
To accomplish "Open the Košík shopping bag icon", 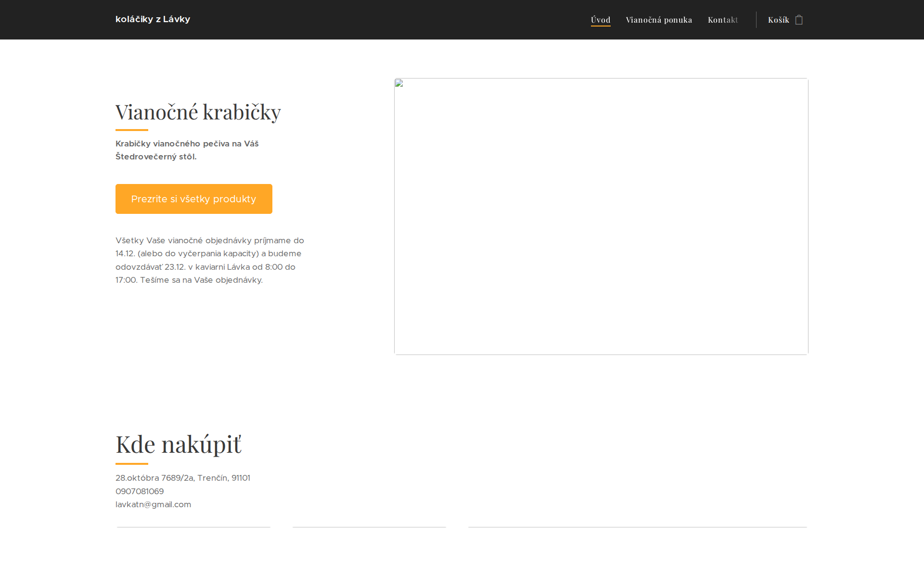I will (x=799, y=20).
